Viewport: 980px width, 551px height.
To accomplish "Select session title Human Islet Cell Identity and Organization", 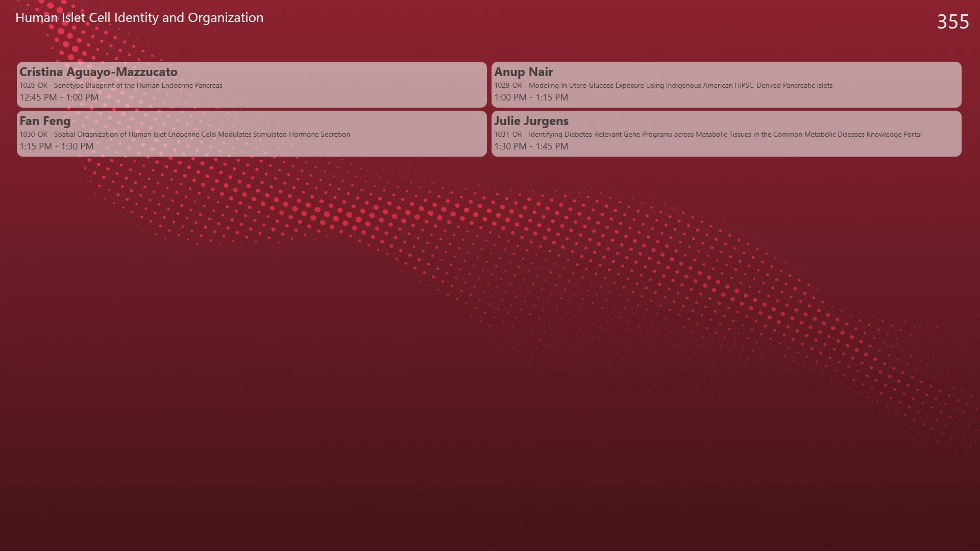I will pyautogui.click(x=139, y=18).
